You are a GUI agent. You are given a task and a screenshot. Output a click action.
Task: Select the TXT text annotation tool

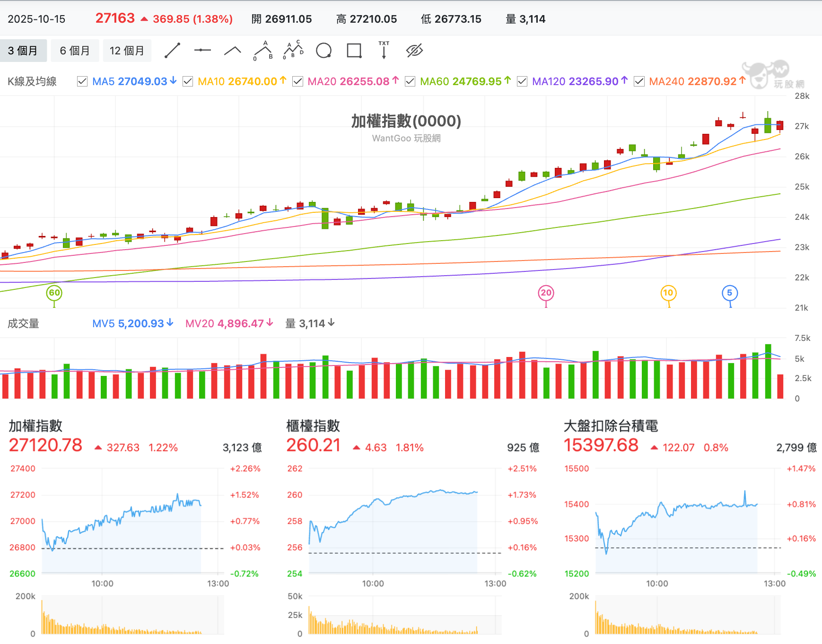point(384,50)
